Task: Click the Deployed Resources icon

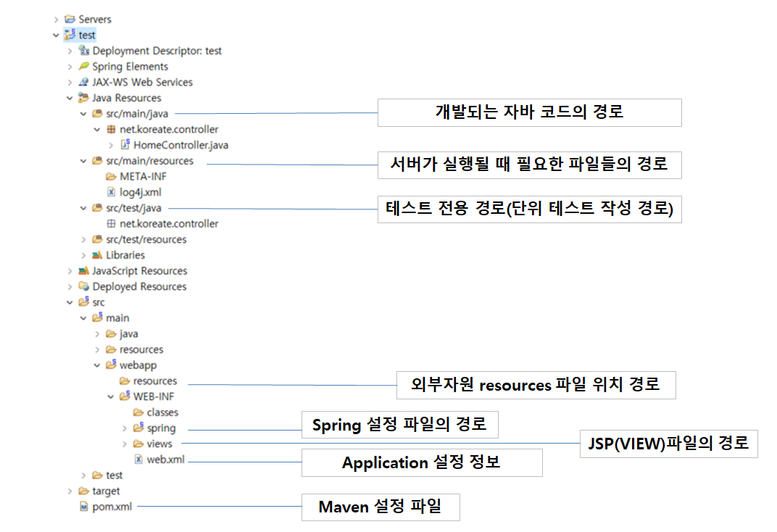Action: tap(84, 286)
